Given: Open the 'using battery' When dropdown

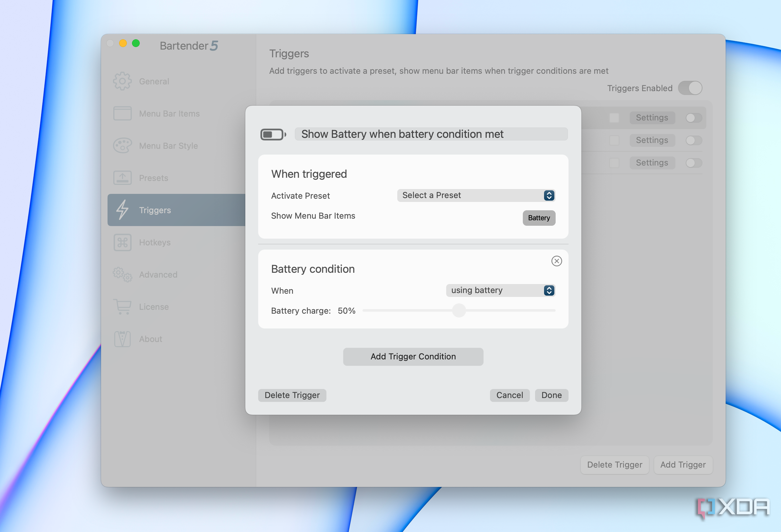Looking at the screenshot, I should 500,290.
